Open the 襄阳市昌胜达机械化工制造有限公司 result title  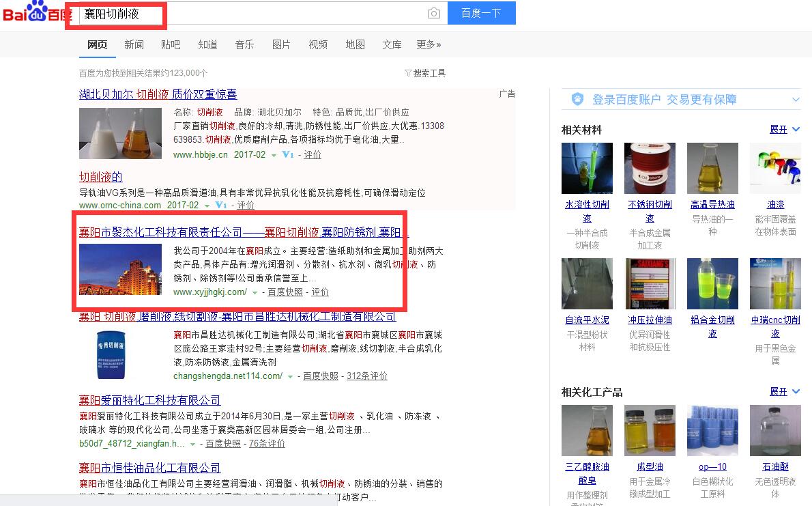point(237,316)
